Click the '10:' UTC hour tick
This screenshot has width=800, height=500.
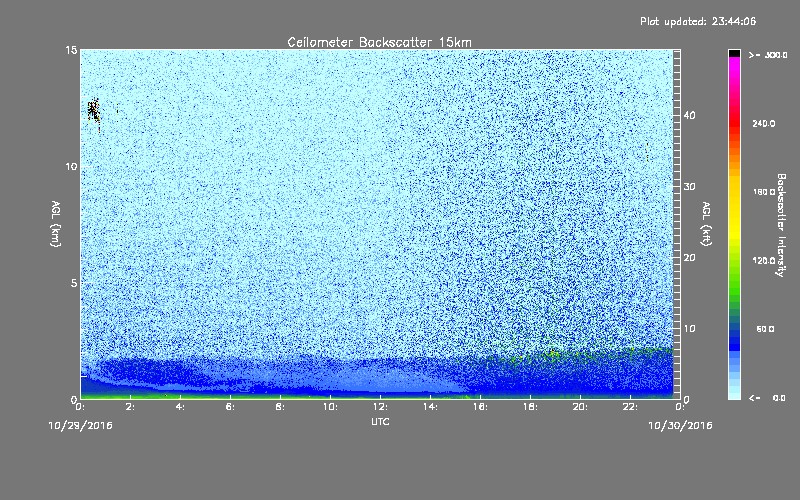(x=330, y=407)
